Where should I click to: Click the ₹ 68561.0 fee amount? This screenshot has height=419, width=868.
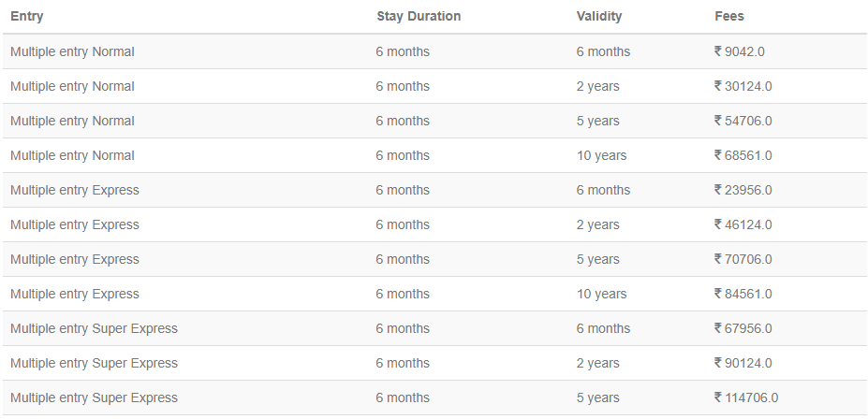pos(743,156)
